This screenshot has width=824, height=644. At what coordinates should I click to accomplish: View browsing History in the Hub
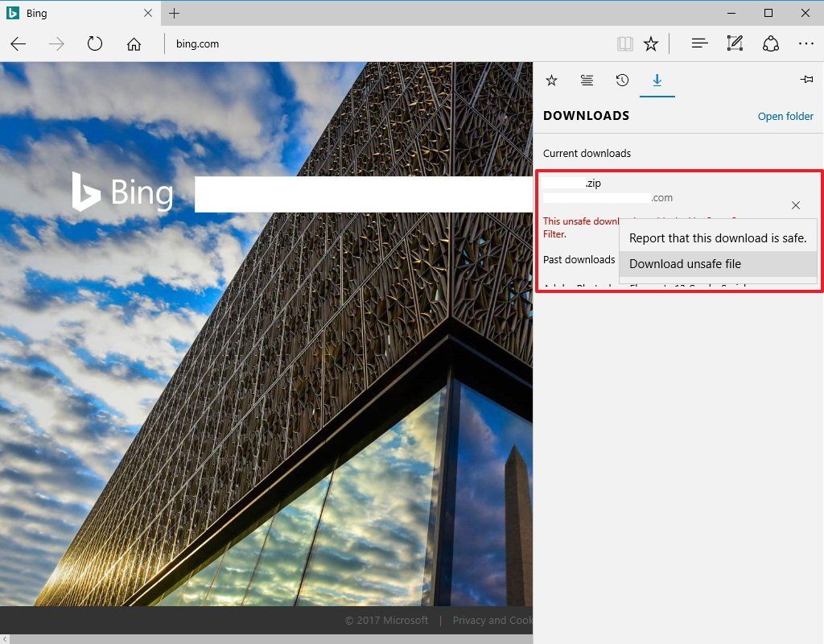pyautogui.click(x=622, y=80)
